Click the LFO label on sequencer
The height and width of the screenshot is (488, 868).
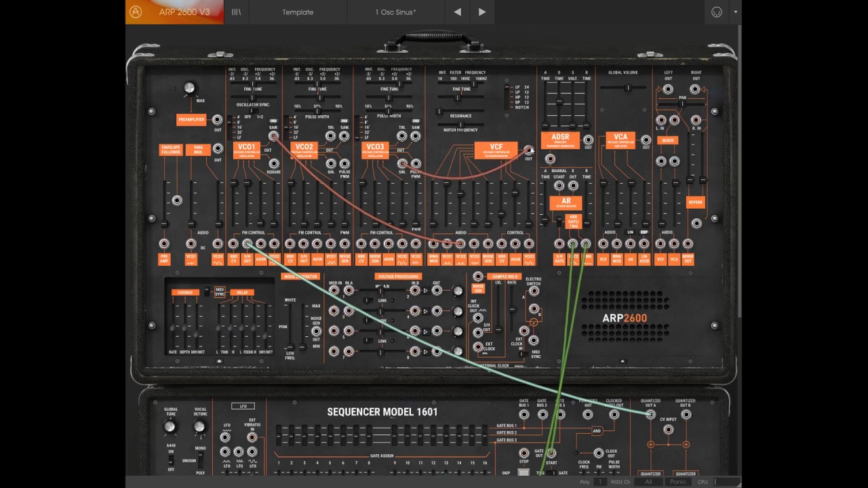(x=243, y=406)
